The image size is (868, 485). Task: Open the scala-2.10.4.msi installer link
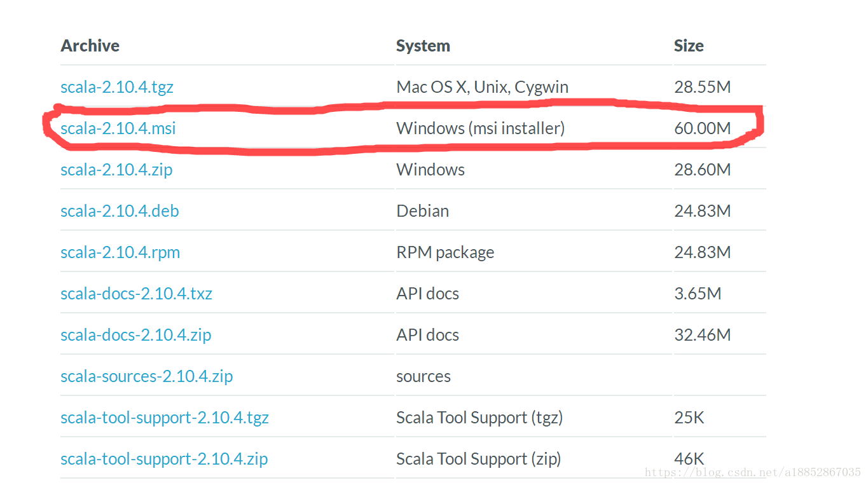[118, 128]
